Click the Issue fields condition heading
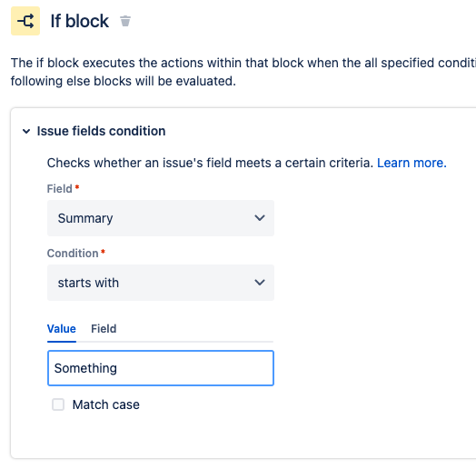 coord(101,131)
